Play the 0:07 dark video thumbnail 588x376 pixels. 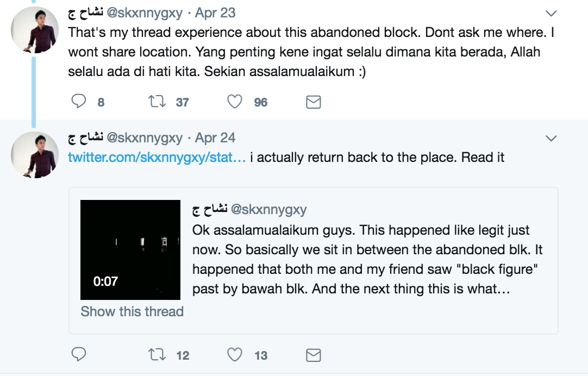130,249
